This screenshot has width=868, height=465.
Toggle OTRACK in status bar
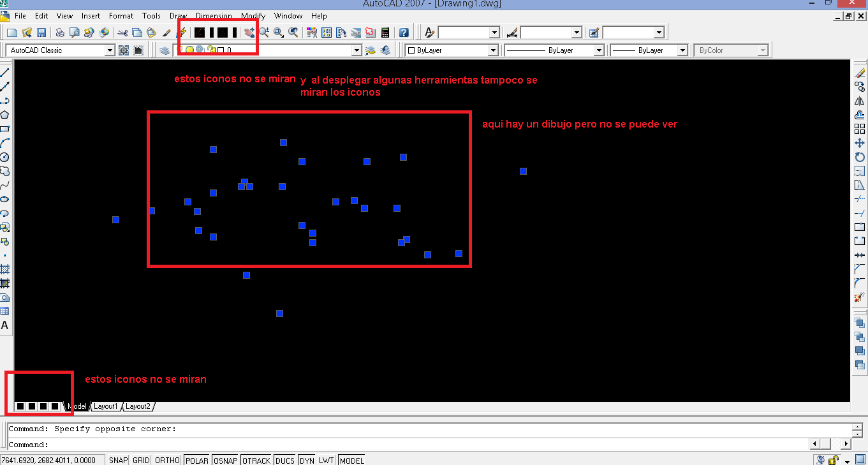pyautogui.click(x=256, y=460)
